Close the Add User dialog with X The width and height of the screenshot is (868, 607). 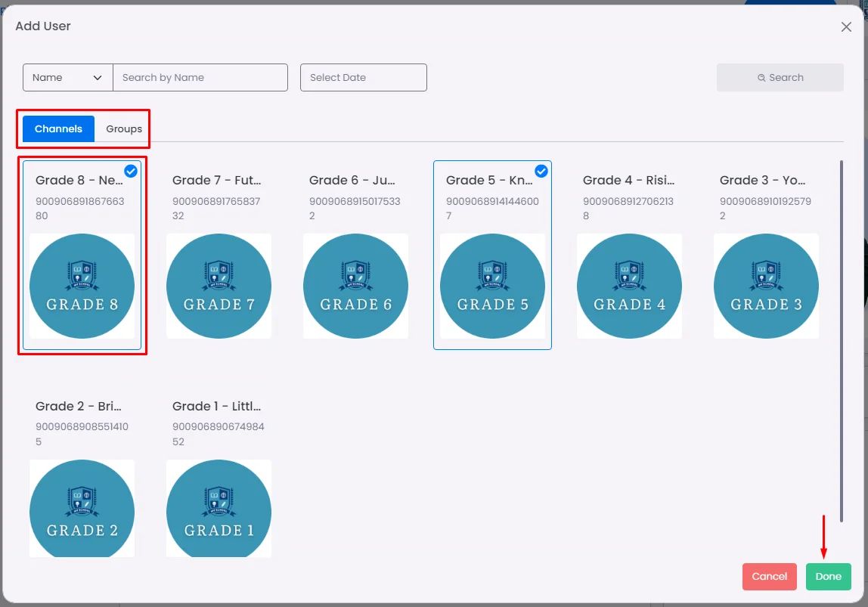pyautogui.click(x=846, y=27)
